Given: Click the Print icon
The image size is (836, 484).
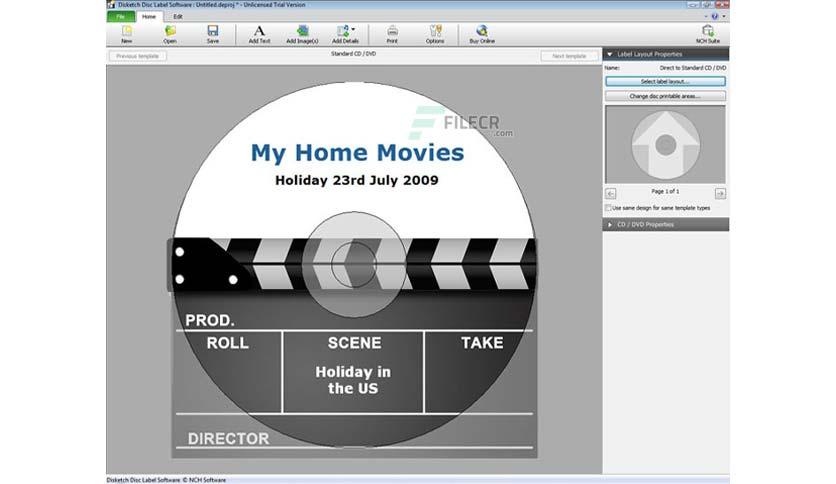Looking at the screenshot, I should click(392, 33).
